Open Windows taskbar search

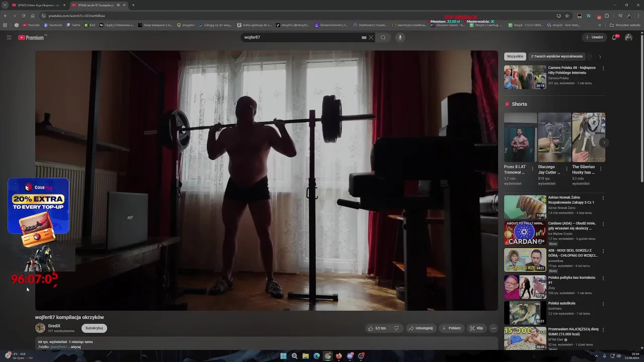tap(294, 356)
